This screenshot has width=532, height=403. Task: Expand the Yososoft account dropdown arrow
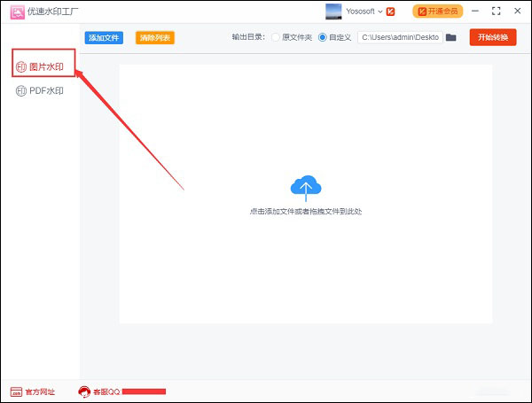point(380,12)
